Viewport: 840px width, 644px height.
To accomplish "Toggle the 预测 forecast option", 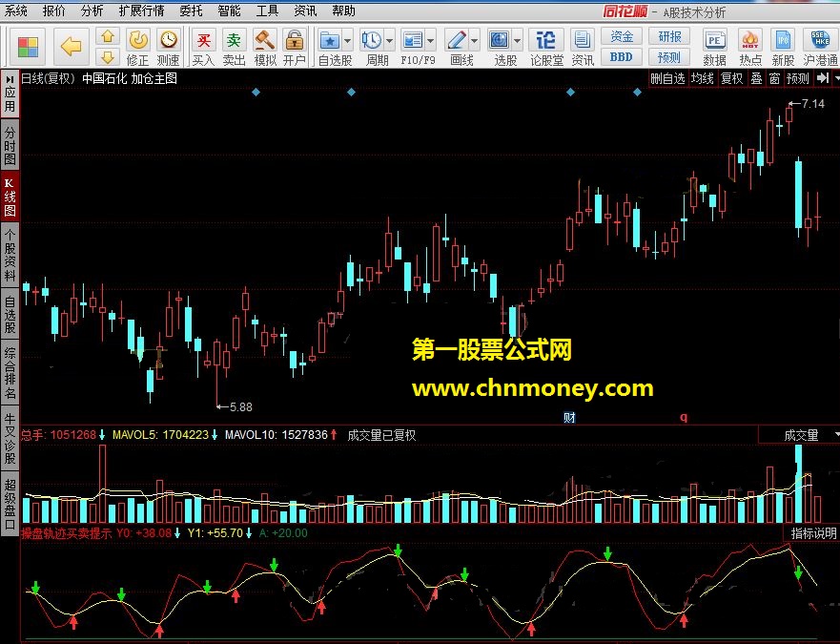I will click(x=798, y=78).
